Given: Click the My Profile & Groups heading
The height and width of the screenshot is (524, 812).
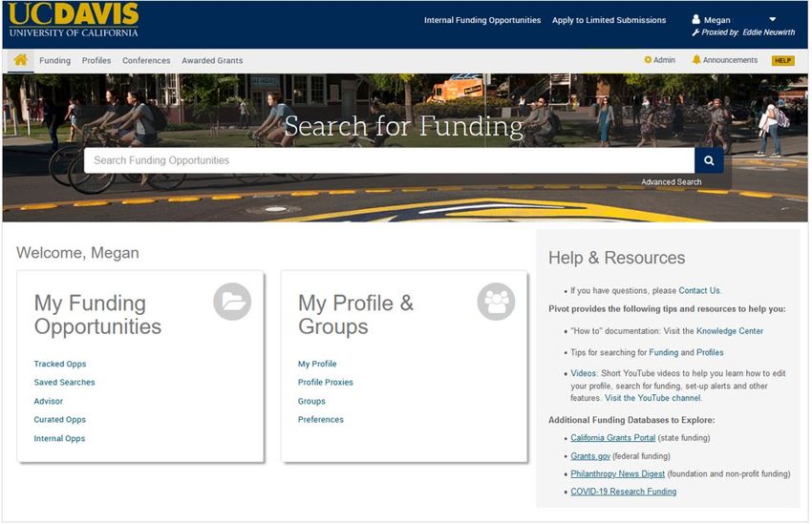Looking at the screenshot, I should coord(357,315).
